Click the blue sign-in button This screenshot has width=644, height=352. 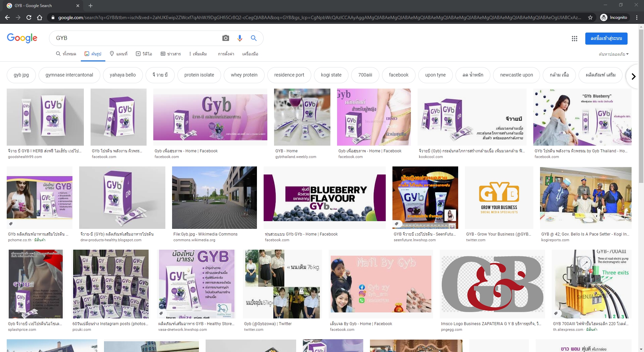click(606, 39)
